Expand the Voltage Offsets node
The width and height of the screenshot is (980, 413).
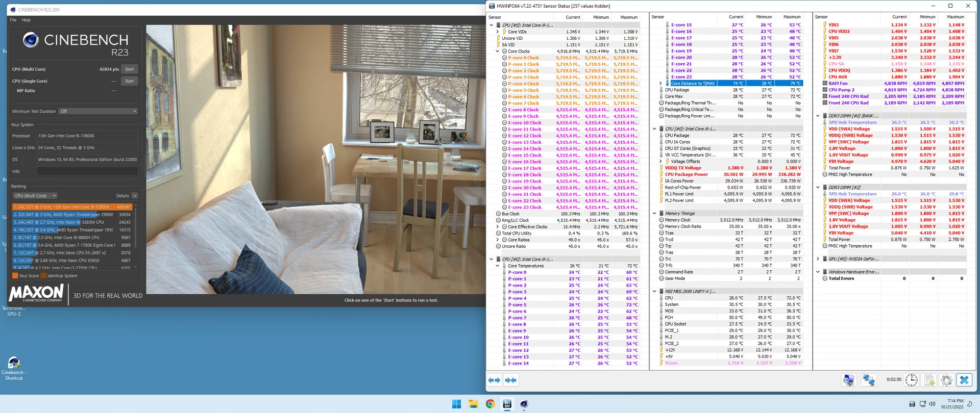coord(660,161)
